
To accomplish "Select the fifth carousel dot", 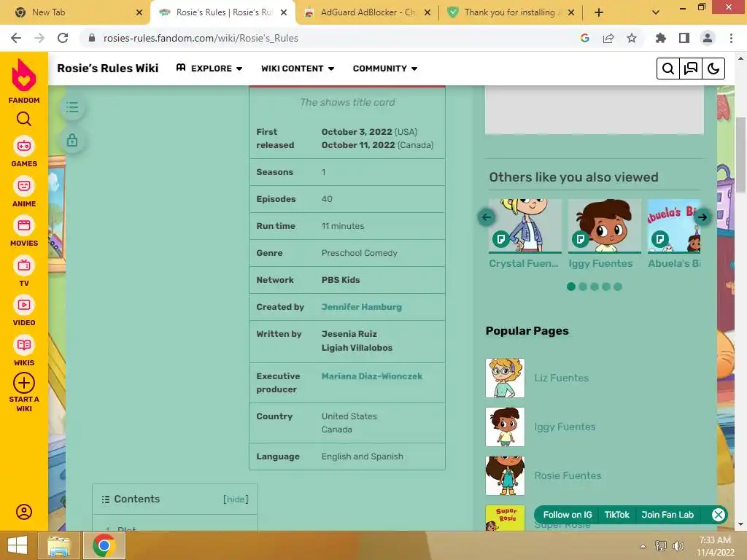I will click(618, 287).
